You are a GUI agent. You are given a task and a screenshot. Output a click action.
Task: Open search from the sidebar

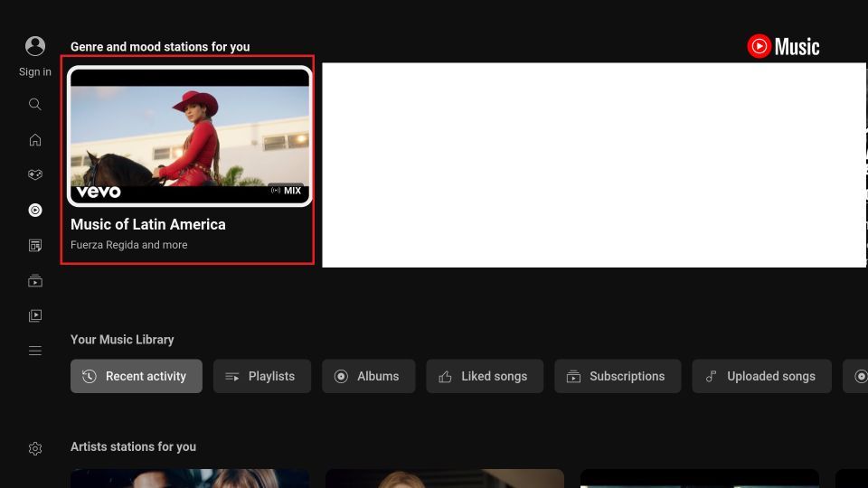(35, 104)
